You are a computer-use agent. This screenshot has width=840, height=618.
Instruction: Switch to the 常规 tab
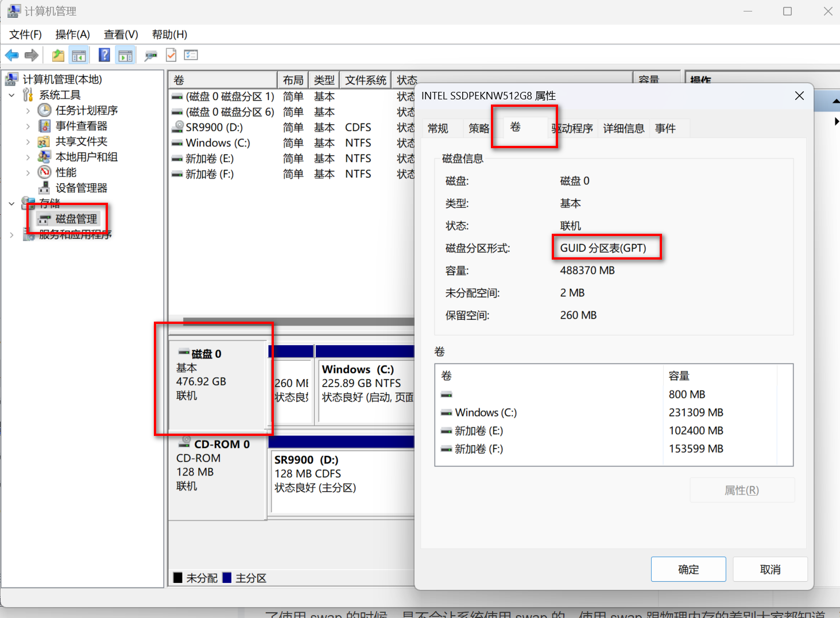click(438, 128)
